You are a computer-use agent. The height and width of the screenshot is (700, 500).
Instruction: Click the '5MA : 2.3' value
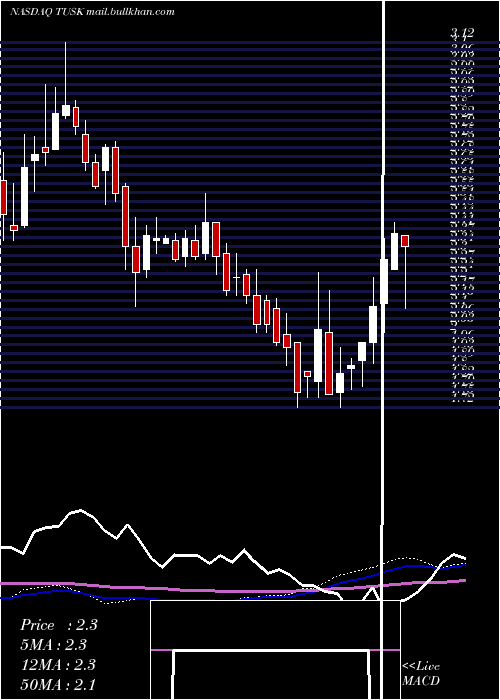53,645
